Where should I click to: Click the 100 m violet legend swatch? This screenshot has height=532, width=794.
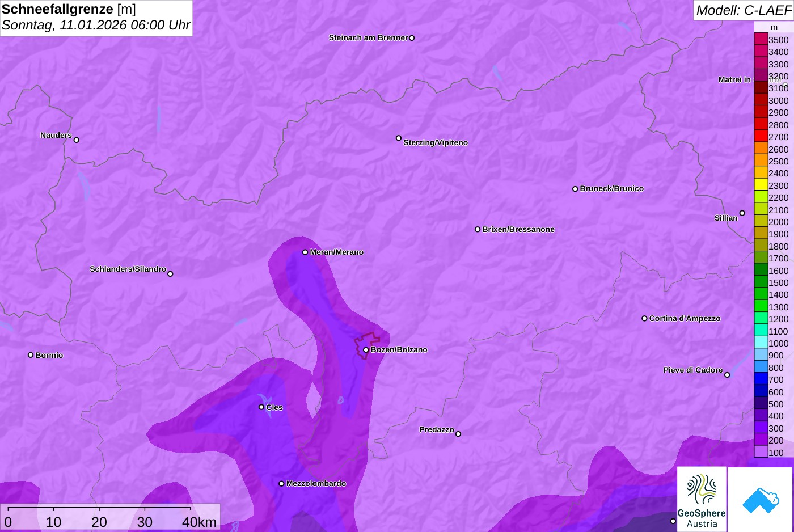click(761, 452)
